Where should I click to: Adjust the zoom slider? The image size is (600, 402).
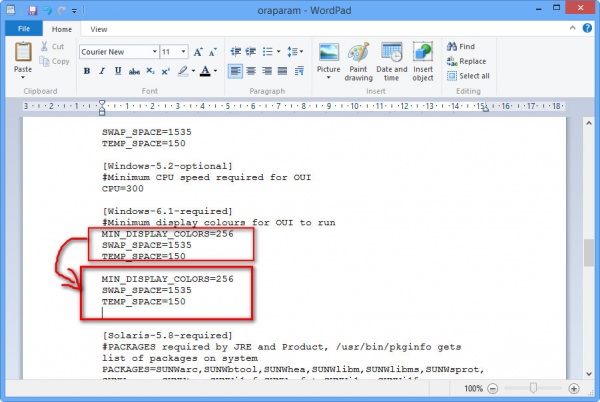click(533, 388)
